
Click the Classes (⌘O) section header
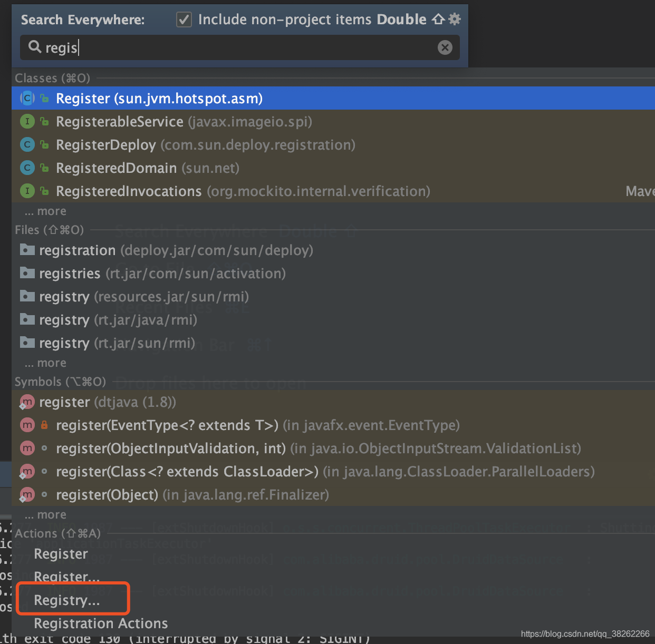[x=52, y=78]
